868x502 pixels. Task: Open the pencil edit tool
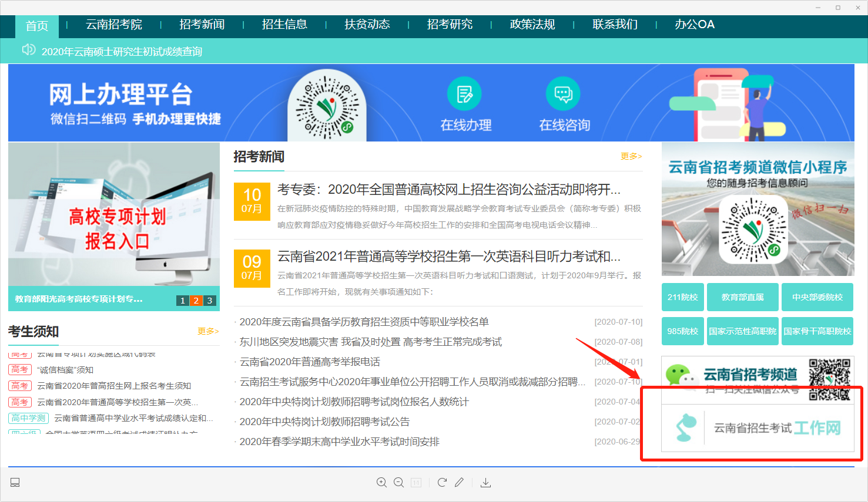point(459,483)
